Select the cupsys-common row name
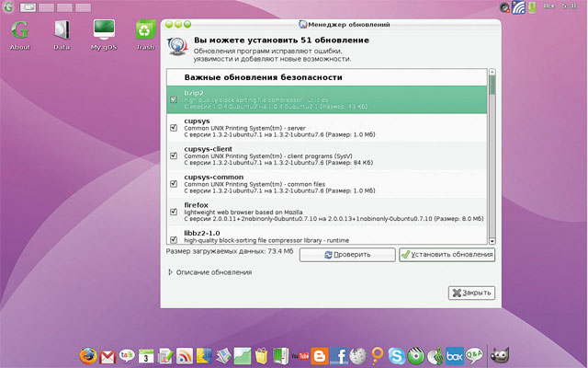Screen dimensions: 588x368 click(x=214, y=177)
